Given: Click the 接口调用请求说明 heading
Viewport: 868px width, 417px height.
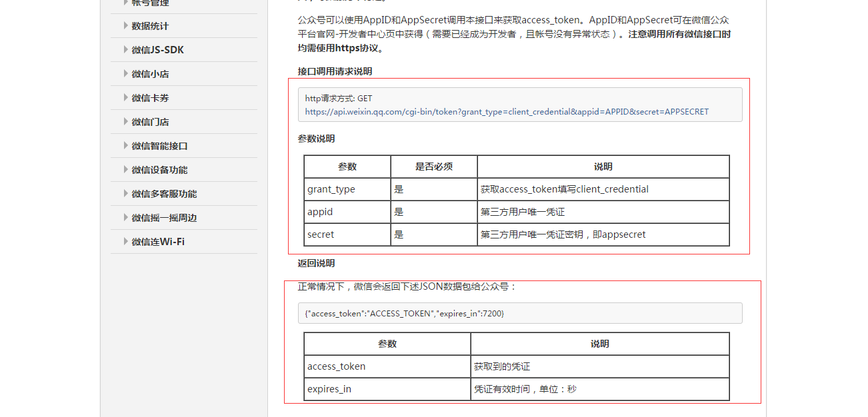Looking at the screenshot, I should (x=335, y=71).
